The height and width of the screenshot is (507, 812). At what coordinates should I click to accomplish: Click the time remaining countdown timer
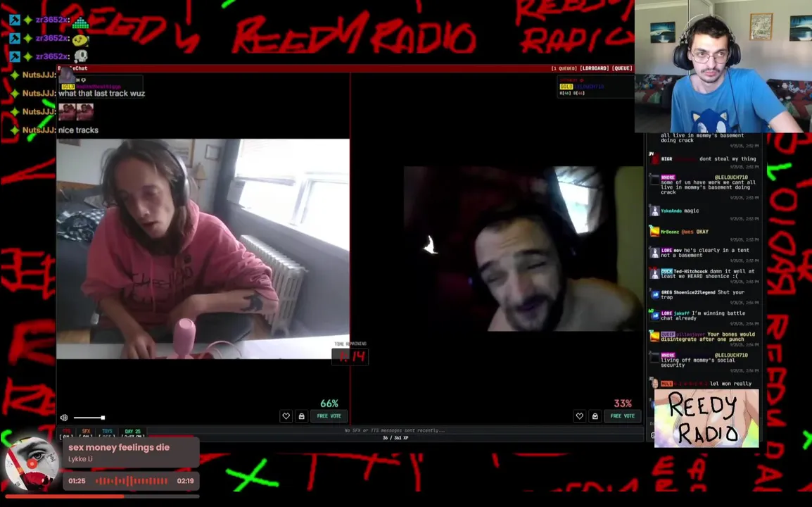[x=350, y=356]
